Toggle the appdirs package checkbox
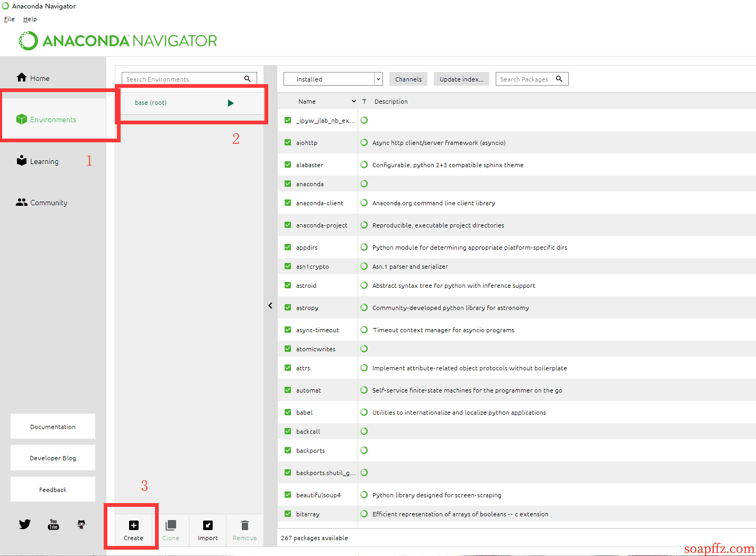Viewport: 756px width, 556px height. [x=288, y=247]
